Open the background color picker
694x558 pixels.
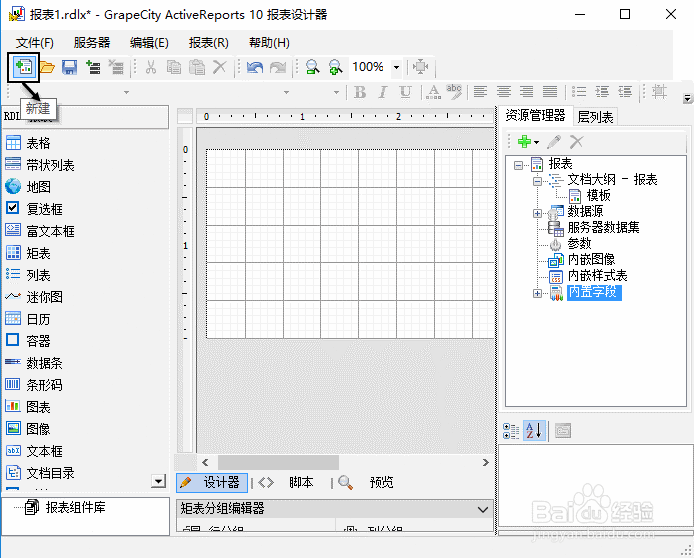point(454,92)
